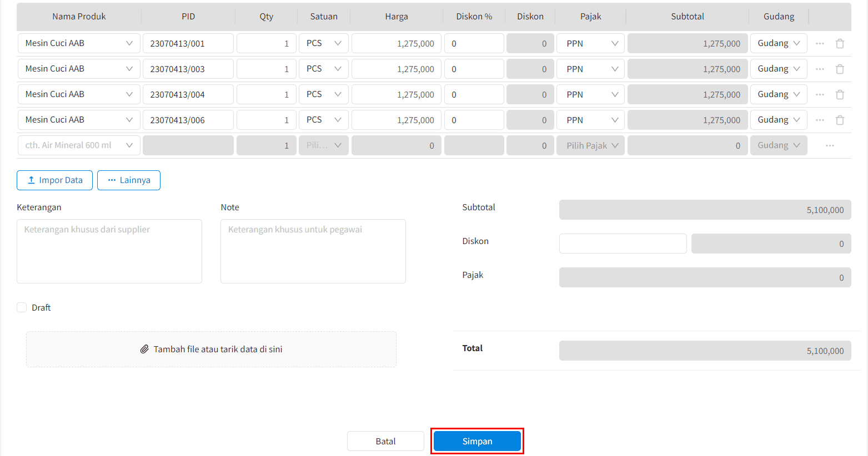Click the Diskon % column header
Image resolution: width=868 pixels, height=456 pixels.
[x=474, y=17]
